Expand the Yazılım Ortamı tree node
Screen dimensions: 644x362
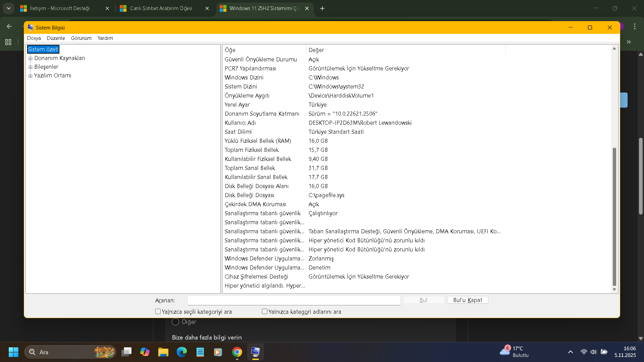(x=31, y=76)
